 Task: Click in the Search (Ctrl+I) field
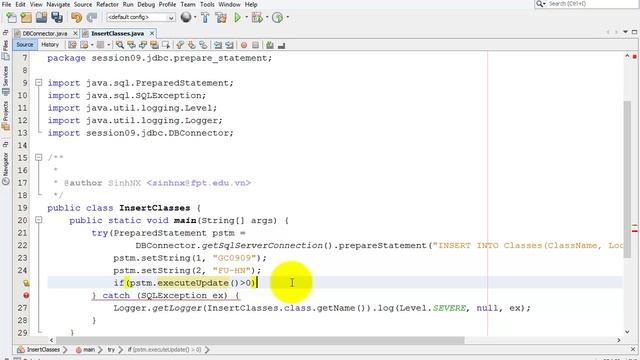tap(587, 4)
